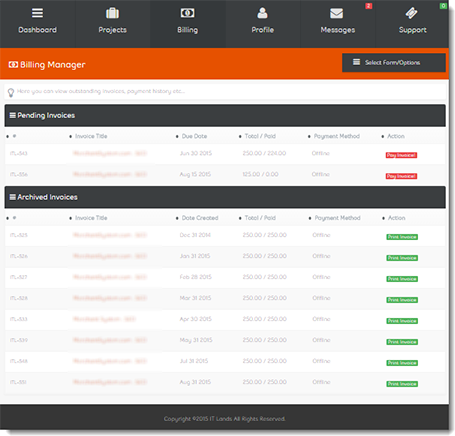Click the 250.00 / 224.00 total cell
This screenshot has height=436, width=455.
click(x=264, y=153)
